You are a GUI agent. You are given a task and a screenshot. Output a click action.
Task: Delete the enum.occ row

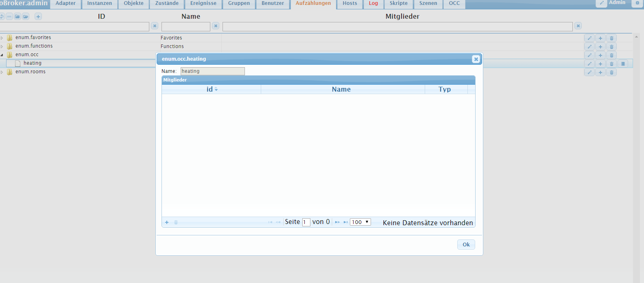point(611,55)
